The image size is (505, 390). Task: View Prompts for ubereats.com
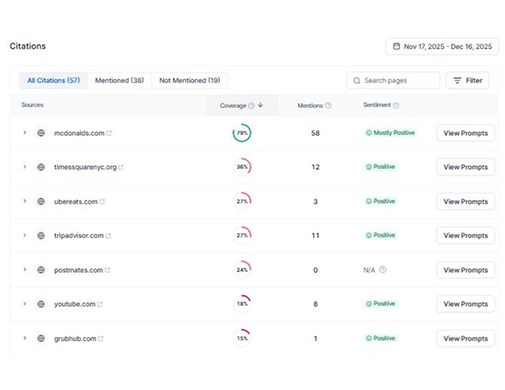coord(465,201)
